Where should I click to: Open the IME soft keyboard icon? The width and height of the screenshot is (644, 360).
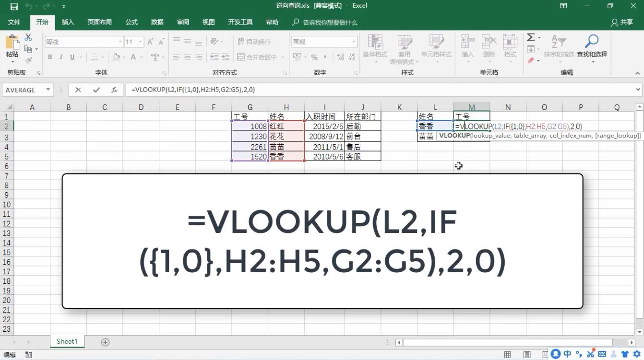tap(602, 354)
